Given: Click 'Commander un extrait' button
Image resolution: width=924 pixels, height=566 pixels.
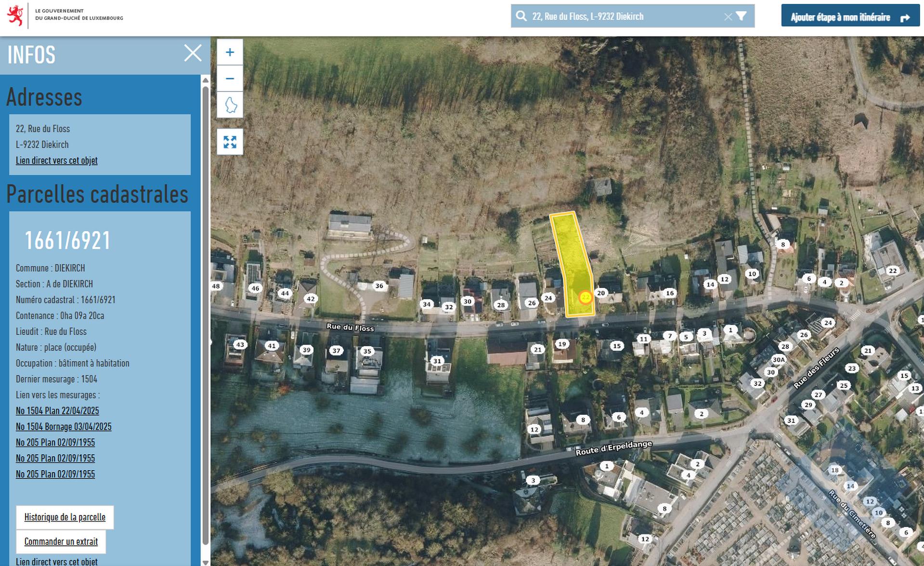Looking at the screenshot, I should point(61,542).
